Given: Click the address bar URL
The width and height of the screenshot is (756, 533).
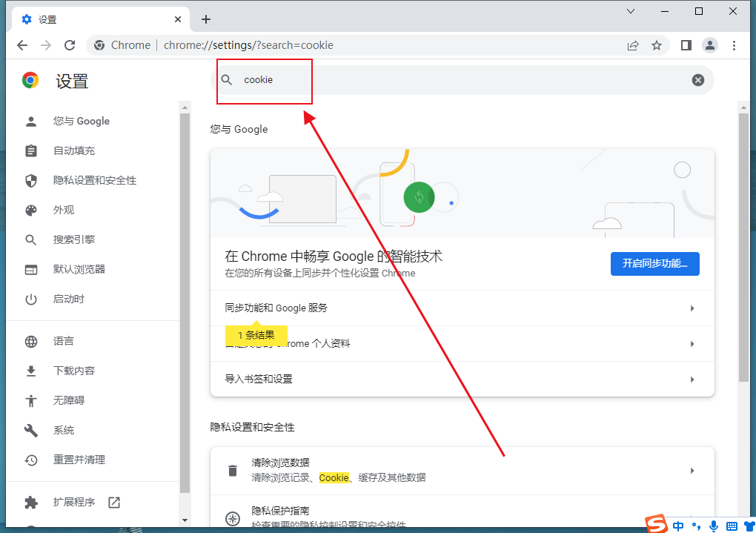Looking at the screenshot, I should coord(248,45).
